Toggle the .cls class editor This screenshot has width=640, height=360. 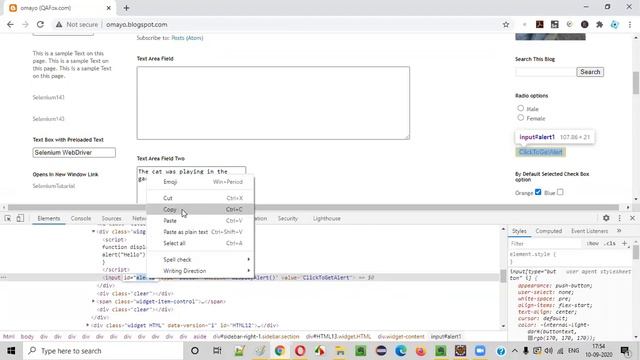610,243
